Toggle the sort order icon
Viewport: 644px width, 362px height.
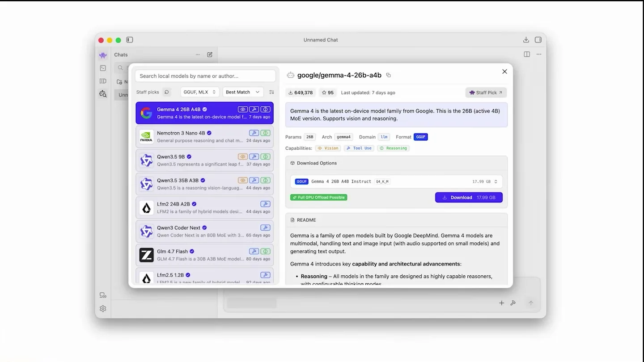(x=271, y=92)
